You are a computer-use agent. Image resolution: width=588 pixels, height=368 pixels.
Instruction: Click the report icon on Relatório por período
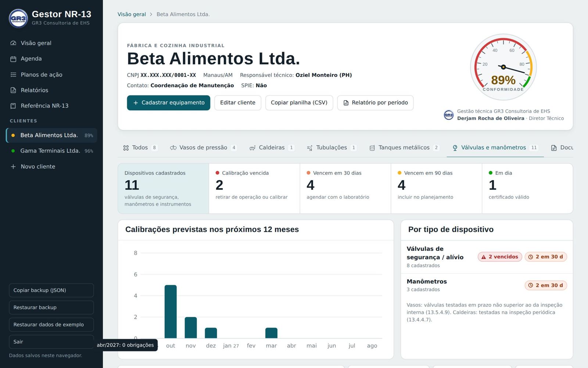pos(346,103)
